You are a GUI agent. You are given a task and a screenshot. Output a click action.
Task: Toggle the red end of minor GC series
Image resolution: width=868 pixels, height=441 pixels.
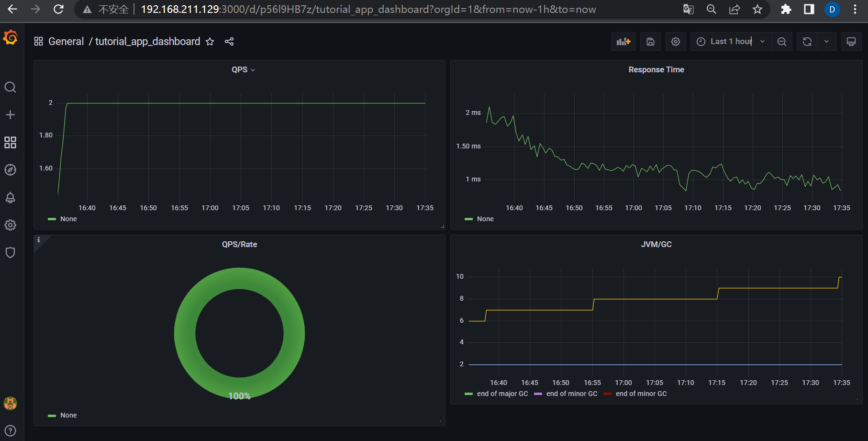click(641, 394)
